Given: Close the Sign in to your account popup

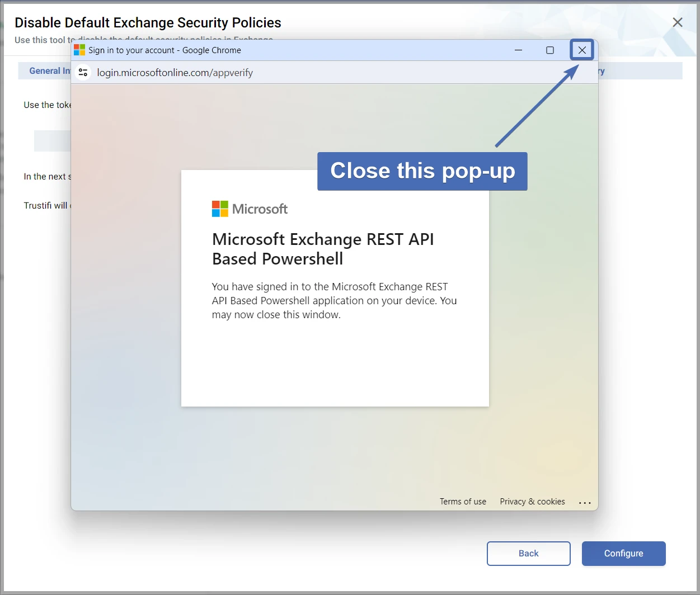Looking at the screenshot, I should click(x=582, y=50).
